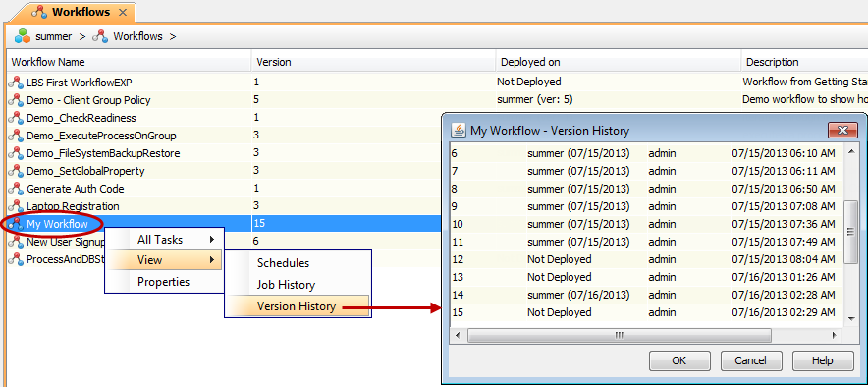Viewport: 868px width, 387px height.
Task: Click the summer CommCell icon in breadcrumb
Action: [23, 36]
